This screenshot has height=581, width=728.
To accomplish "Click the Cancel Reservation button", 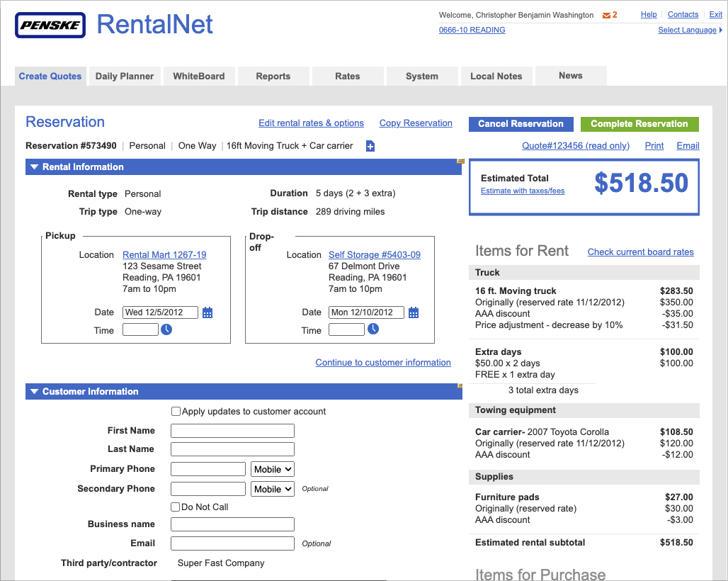I will 521,124.
